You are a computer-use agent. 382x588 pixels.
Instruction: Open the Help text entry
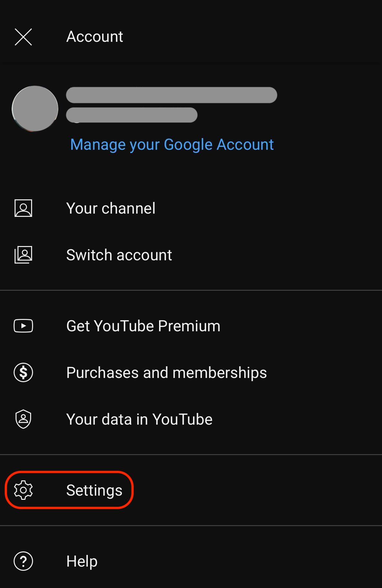point(82,561)
